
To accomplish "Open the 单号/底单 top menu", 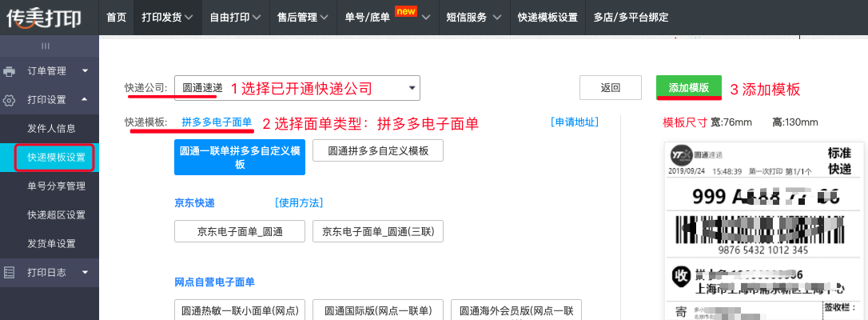I will click(388, 18).
